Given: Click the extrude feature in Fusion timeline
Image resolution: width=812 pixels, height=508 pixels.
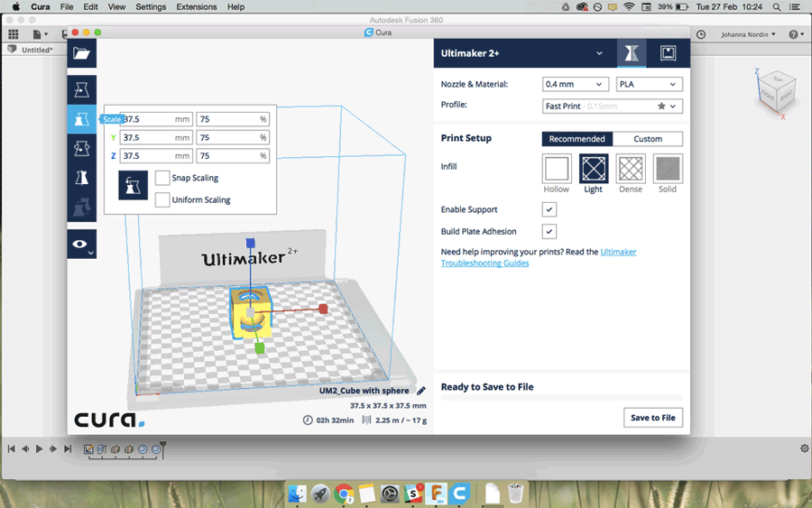Looking at the screenshot, I should (x=102, y=449).
